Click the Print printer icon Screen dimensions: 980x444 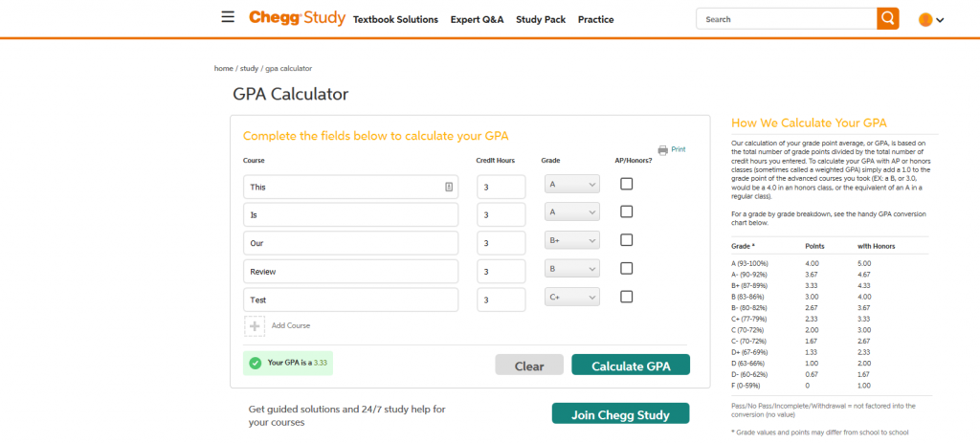pyautogui.click(x=662, y=150)
